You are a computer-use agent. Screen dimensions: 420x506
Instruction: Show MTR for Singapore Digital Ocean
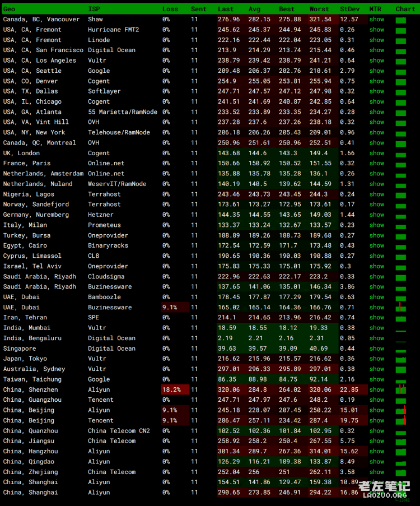coord(377,349)
